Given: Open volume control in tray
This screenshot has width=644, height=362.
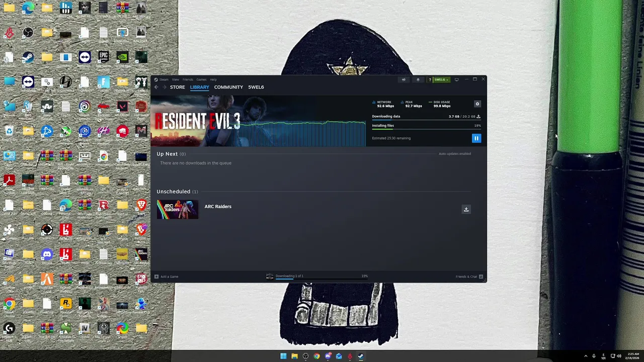Looking at the screenshot, I should 619,356.
